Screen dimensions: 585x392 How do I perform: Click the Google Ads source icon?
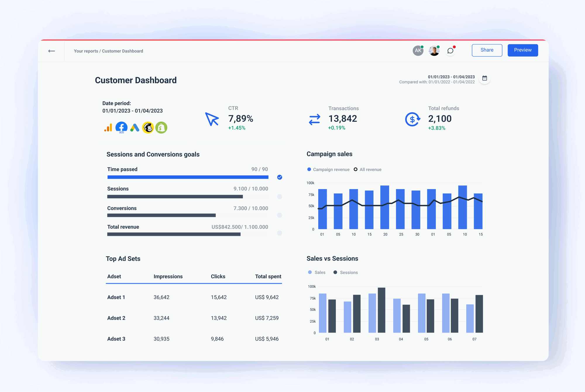point(135,127)
